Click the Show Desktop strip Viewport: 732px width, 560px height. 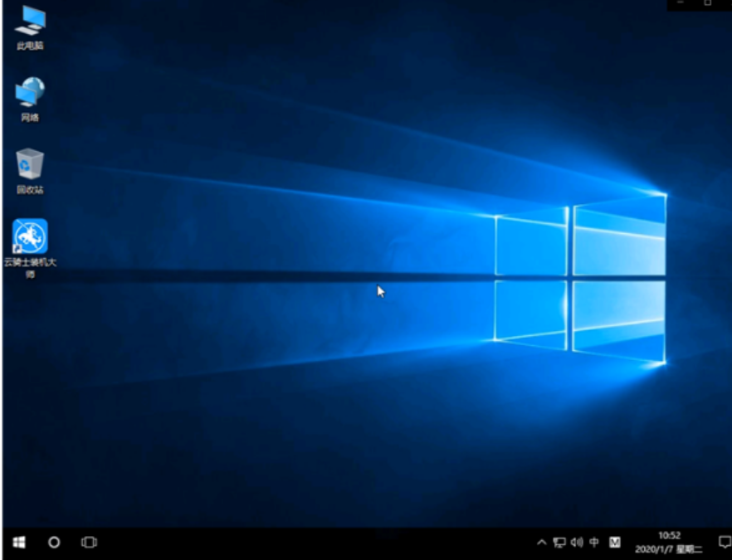coord(730,542)
